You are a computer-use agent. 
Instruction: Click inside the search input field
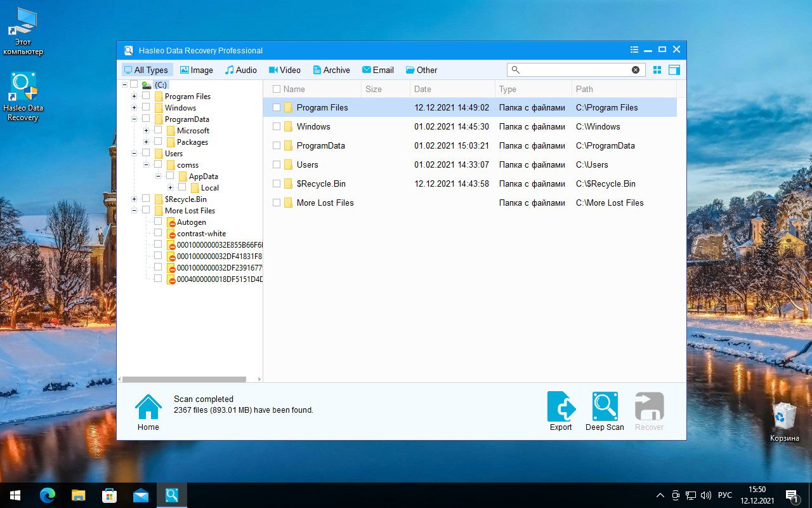575,70
